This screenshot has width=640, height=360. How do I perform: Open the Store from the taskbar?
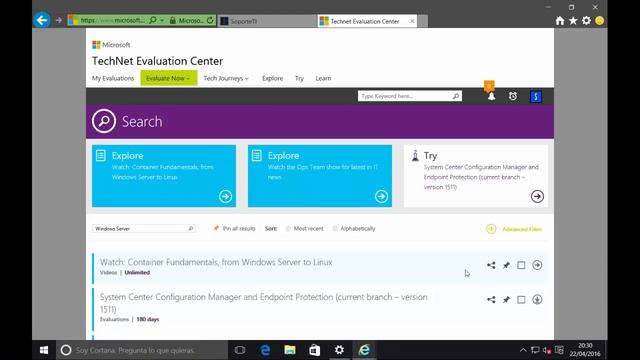(x=315, y=350)
